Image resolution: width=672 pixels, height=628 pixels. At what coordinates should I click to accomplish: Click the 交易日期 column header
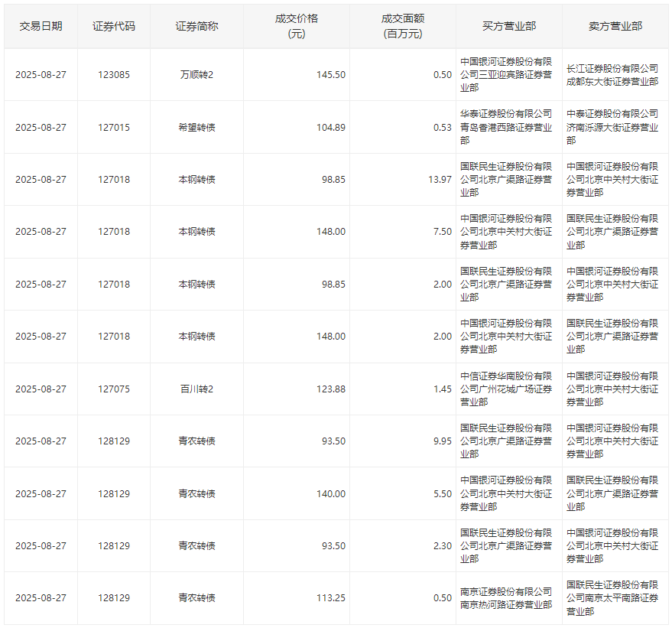41,26
